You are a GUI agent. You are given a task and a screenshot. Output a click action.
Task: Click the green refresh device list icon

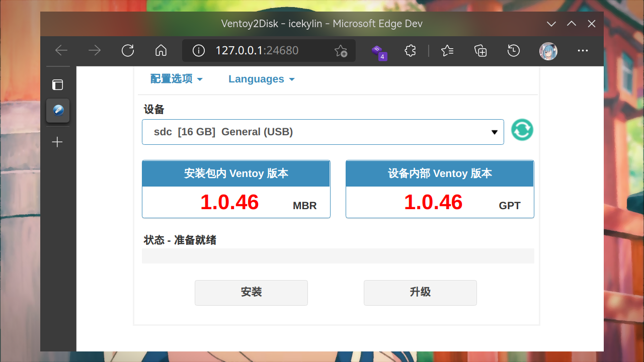[x=522, y=130]
